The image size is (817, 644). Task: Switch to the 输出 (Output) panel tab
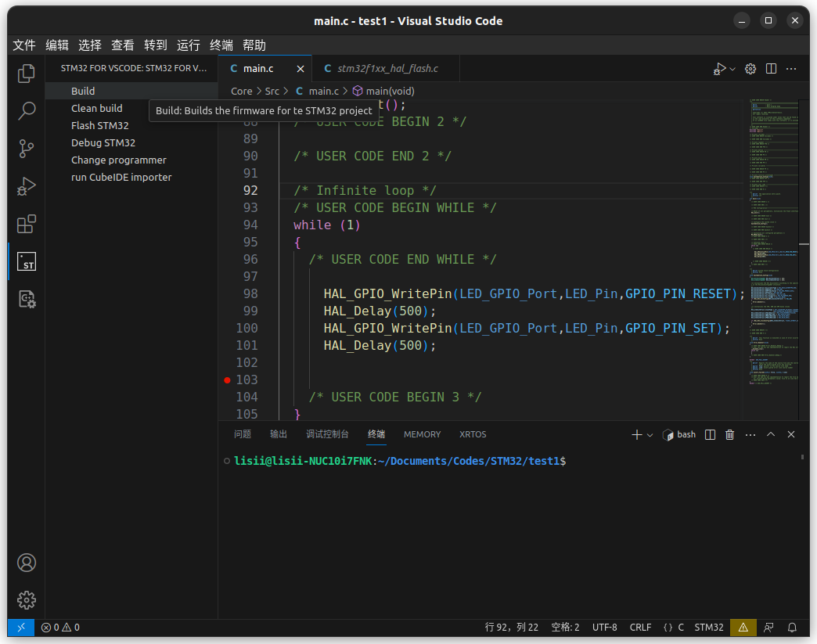279,434
